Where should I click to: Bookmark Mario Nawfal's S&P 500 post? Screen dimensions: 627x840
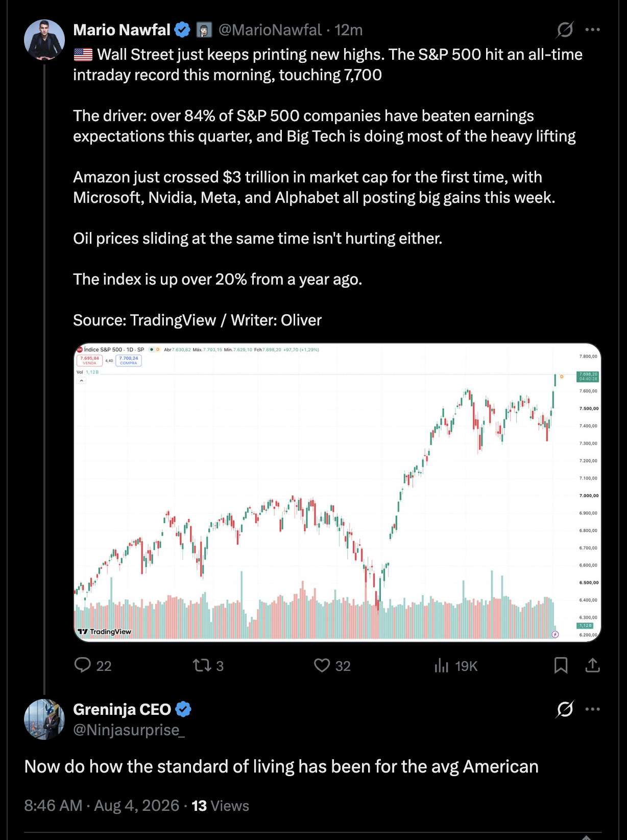tap(561, 665)
